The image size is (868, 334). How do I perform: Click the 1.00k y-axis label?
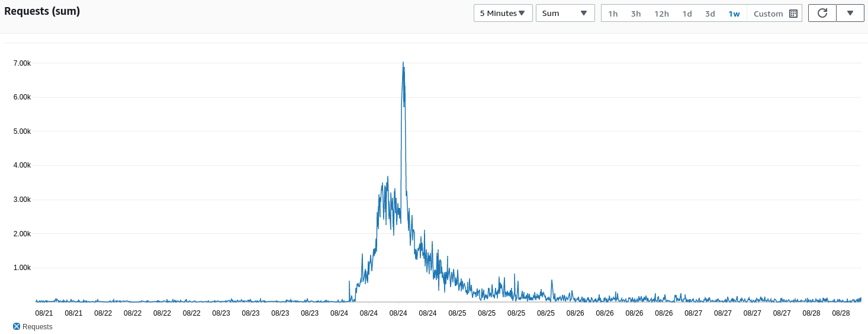click(x=22, y=268)
